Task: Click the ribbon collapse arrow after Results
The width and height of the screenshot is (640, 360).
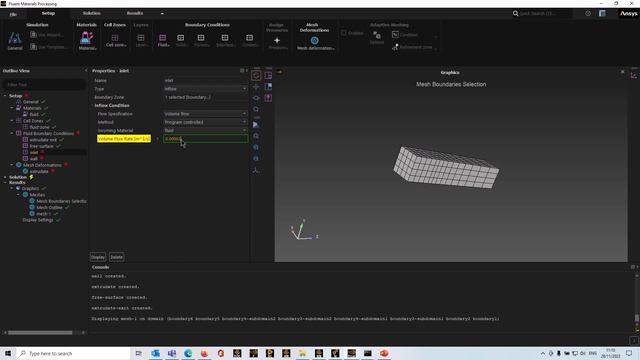Action: click(162, 13)
